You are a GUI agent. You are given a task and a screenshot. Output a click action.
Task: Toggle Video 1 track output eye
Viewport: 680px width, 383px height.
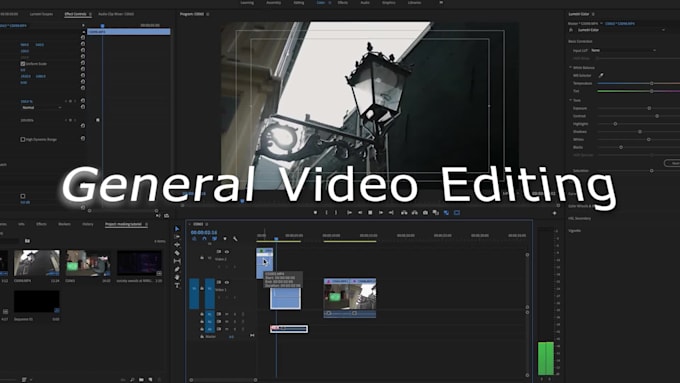(x=226, y=282)
